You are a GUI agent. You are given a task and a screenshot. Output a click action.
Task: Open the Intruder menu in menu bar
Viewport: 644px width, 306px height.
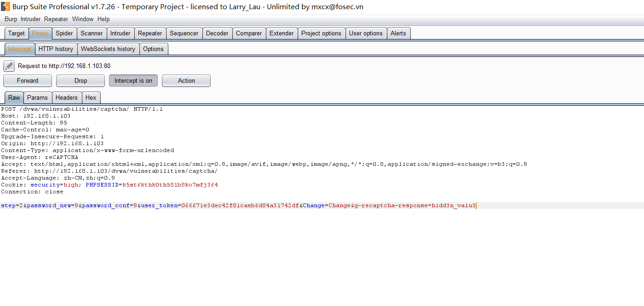click(30, 19)
